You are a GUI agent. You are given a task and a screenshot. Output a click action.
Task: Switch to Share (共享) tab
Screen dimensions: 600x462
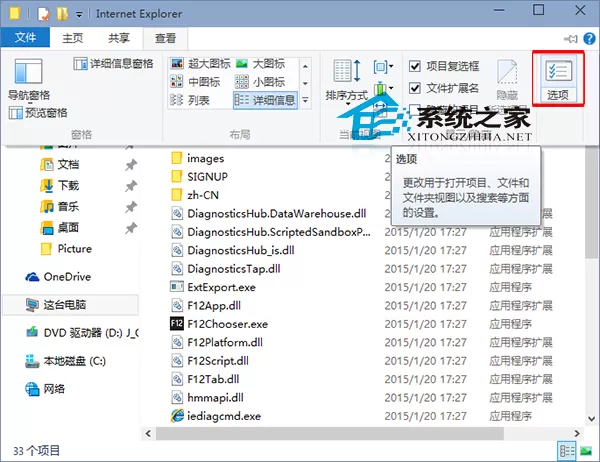[x=119, y=38]
